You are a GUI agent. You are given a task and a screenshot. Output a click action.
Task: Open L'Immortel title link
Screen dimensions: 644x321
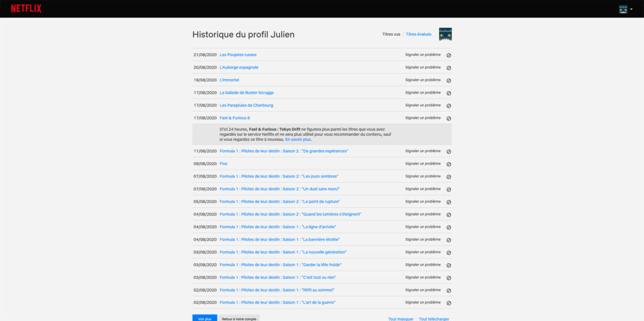pyautogui.click(x=229, y=80)
